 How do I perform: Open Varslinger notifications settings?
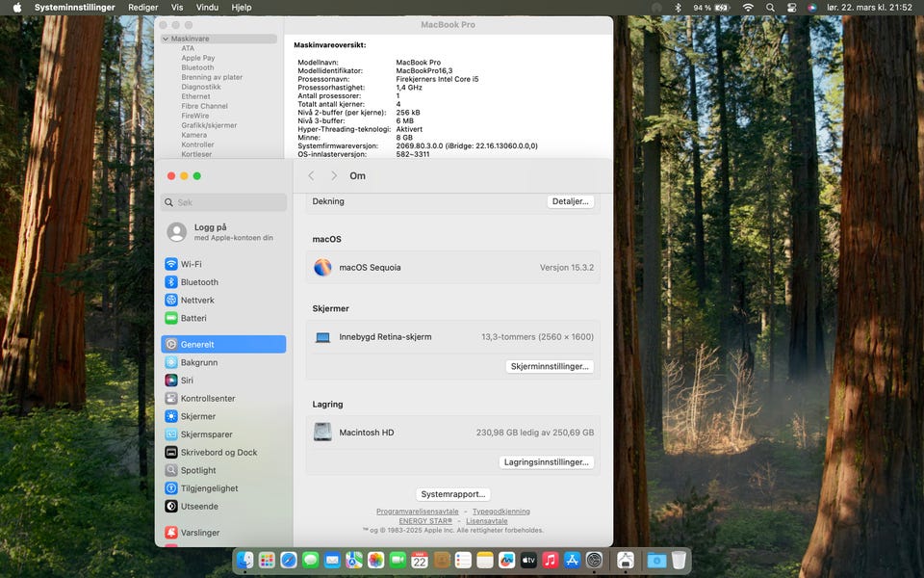point(223,533)
